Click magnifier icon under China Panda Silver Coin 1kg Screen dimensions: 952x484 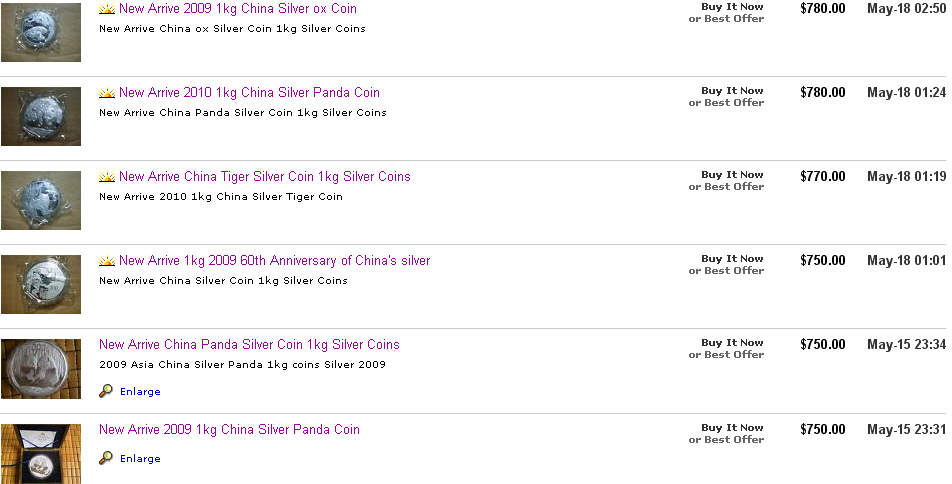[x=106, y=391]
